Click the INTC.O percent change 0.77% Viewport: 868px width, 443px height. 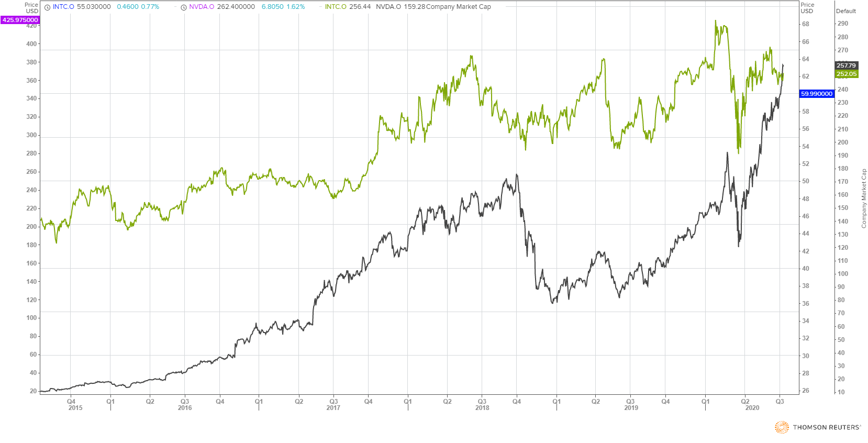(150, 7)
